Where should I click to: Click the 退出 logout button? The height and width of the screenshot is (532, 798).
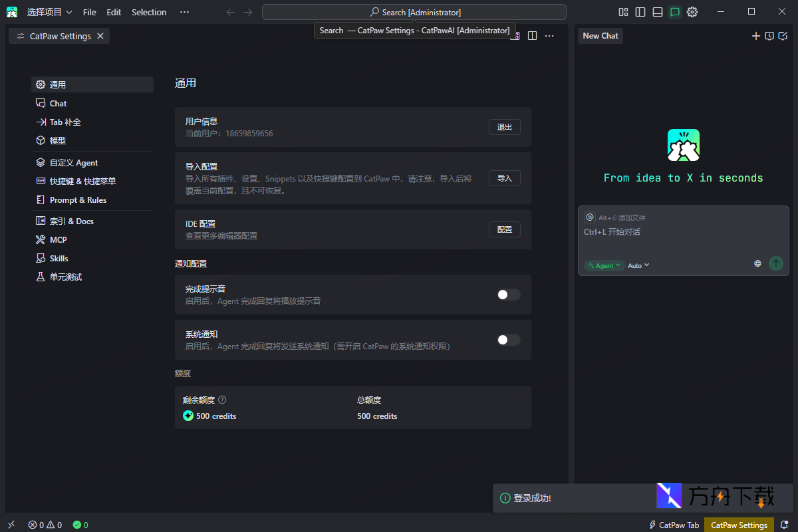504,127
